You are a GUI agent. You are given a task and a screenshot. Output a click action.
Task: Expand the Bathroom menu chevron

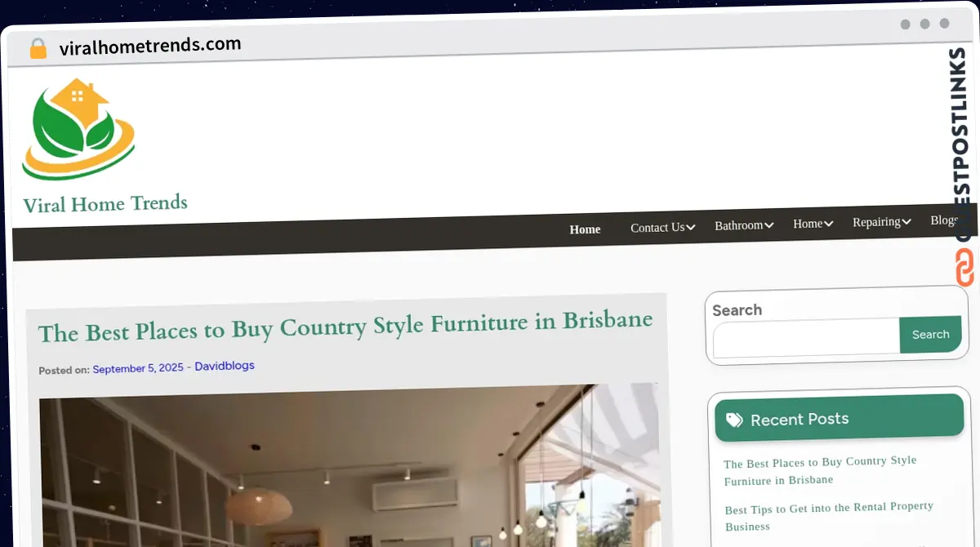click(x=768, y=225)
